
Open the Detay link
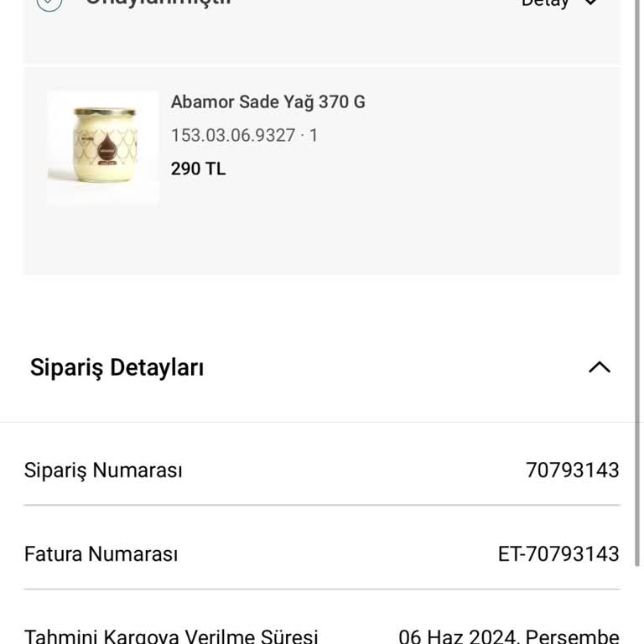[x=544, y=3]
